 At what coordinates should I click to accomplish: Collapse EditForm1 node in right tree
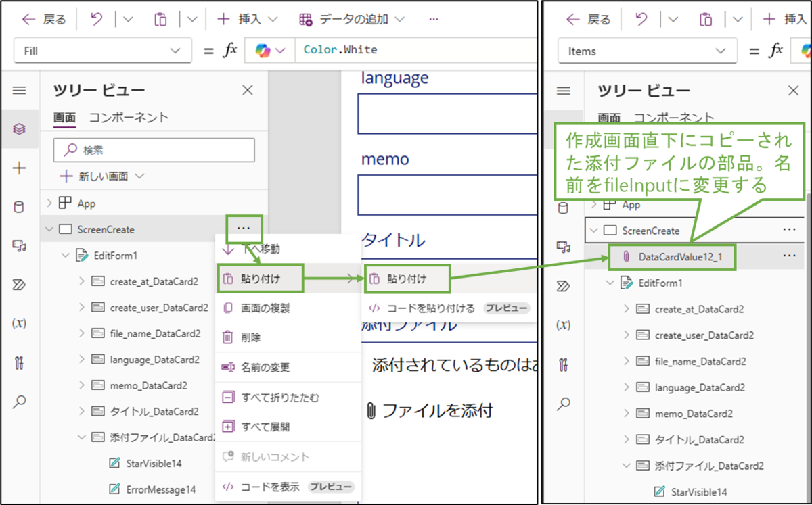pyautogui.click(x=610, y=283)
